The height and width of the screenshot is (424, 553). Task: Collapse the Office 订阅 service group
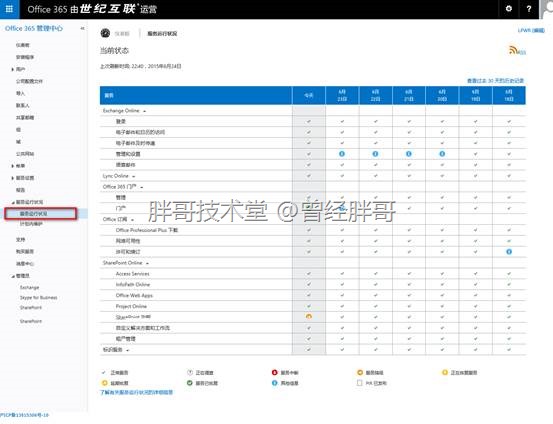pos(132,220)
